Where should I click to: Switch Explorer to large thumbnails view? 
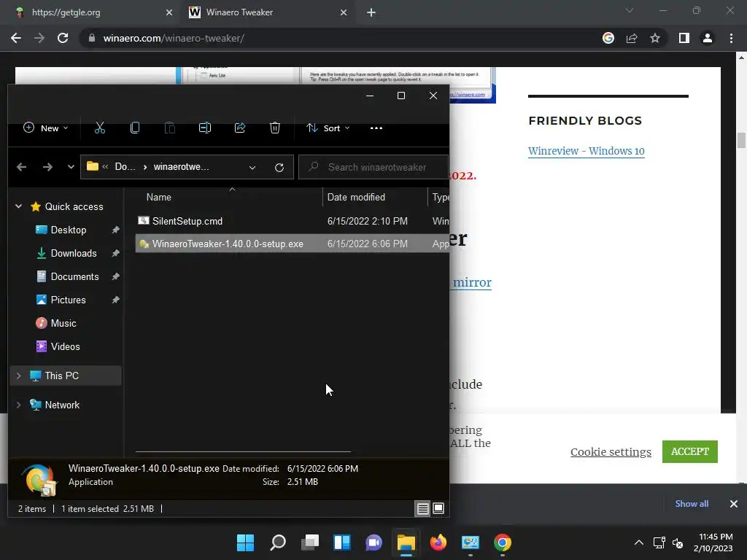(x=438, y=508)
